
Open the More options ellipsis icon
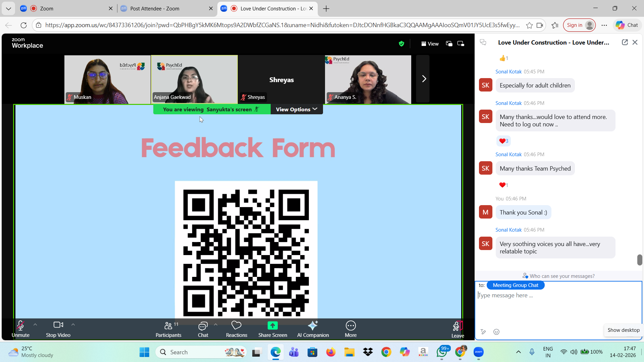pyautogui.click(x=351, y=325)
